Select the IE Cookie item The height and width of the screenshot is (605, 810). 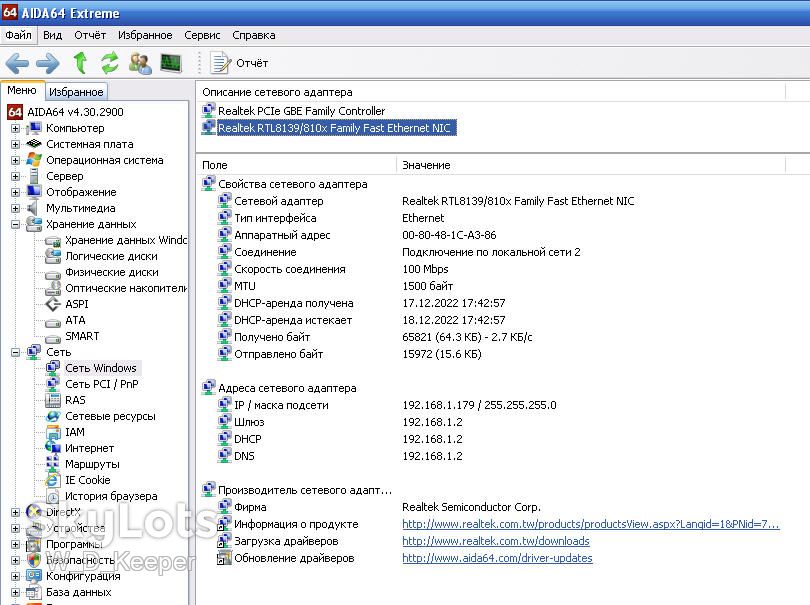(x=87, y=480)
